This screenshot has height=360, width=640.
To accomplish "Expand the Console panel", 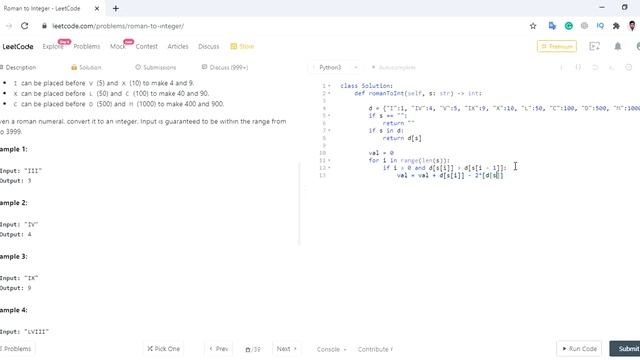I will 331,349.
